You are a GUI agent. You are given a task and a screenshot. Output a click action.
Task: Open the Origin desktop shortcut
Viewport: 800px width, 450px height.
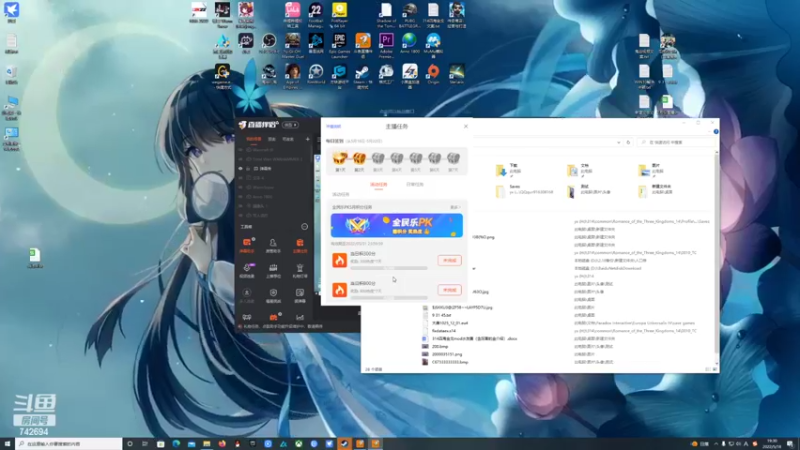coord(433,74)
